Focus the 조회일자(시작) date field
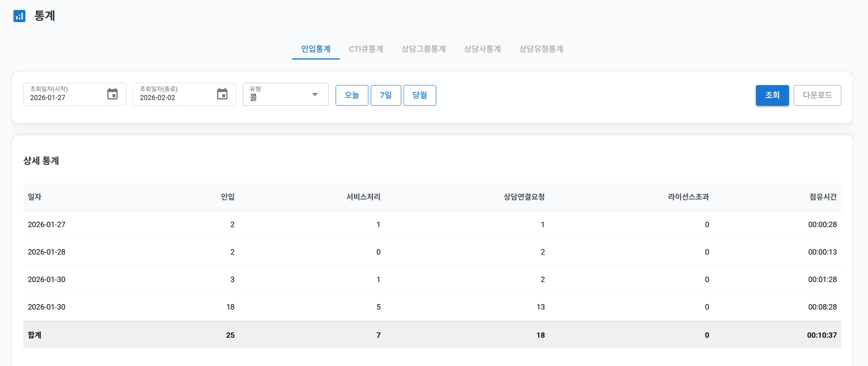 pos(64,97)
